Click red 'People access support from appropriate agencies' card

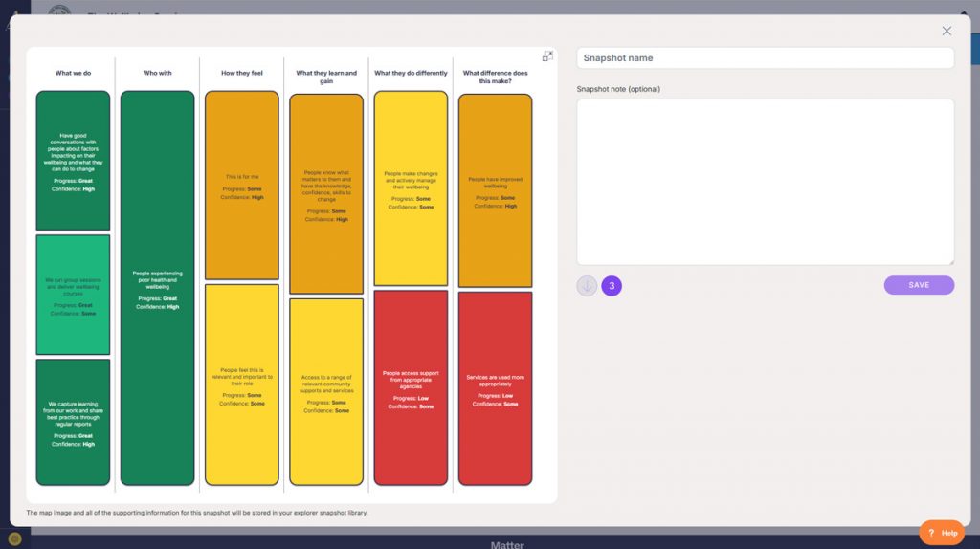[x=411, y=387]
